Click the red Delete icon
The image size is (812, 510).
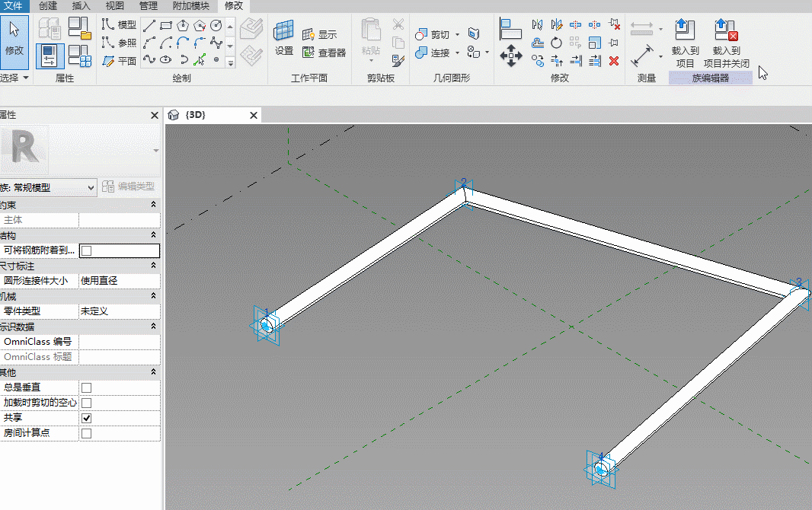click(614, 61)
